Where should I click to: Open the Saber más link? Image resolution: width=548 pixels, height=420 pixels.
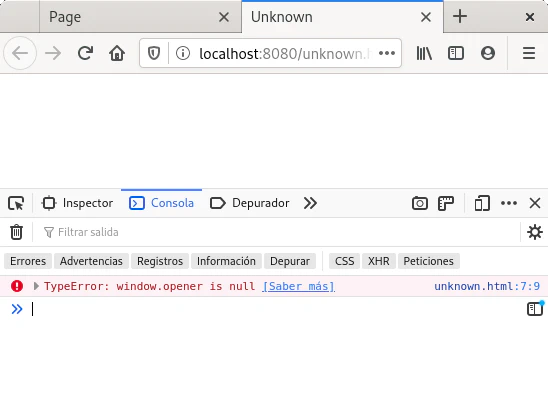[298, 286]
